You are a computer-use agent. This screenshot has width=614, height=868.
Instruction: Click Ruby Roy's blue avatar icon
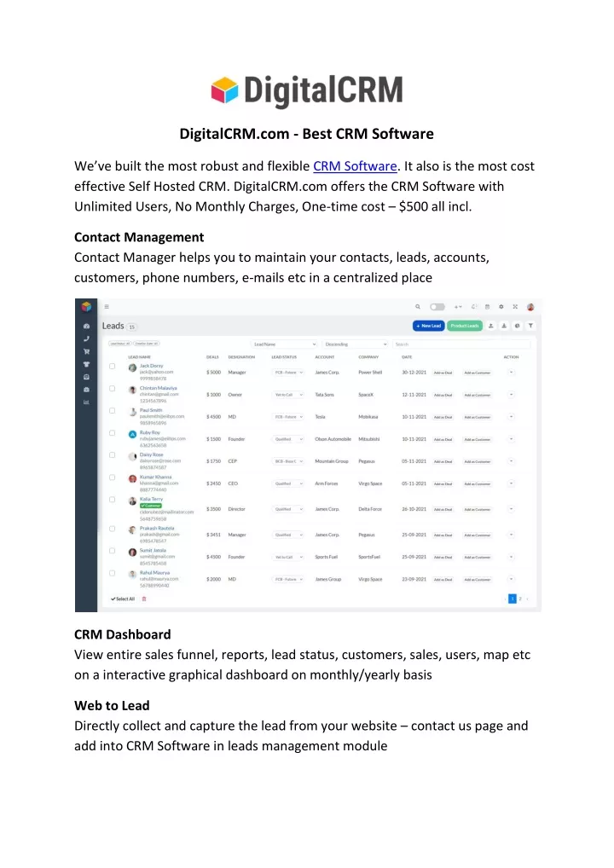132,435
